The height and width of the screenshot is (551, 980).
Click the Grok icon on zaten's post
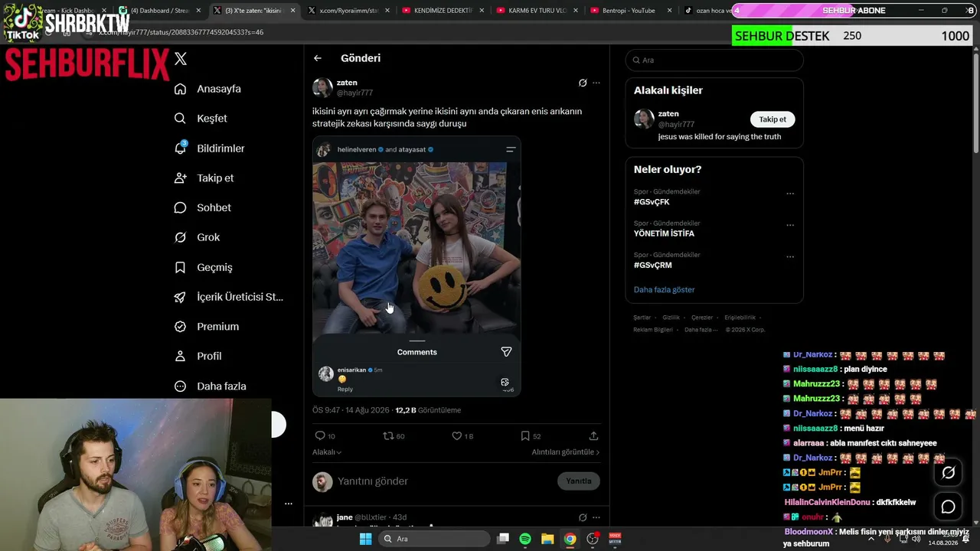(583, 83)
